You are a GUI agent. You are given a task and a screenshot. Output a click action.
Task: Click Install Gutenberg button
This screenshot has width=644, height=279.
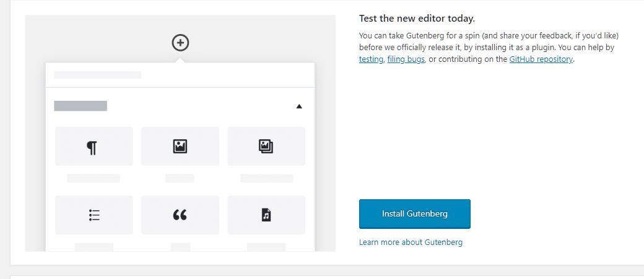(415, 214)
